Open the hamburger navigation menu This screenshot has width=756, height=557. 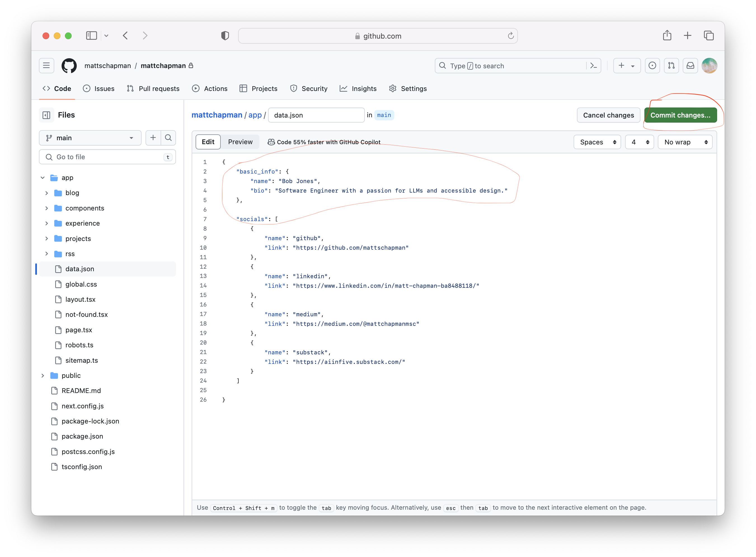(x=46, y=66)
